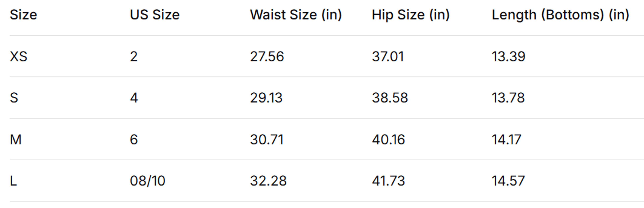Click hip value 41.73

pyautogui.click(x=389, y=181)
